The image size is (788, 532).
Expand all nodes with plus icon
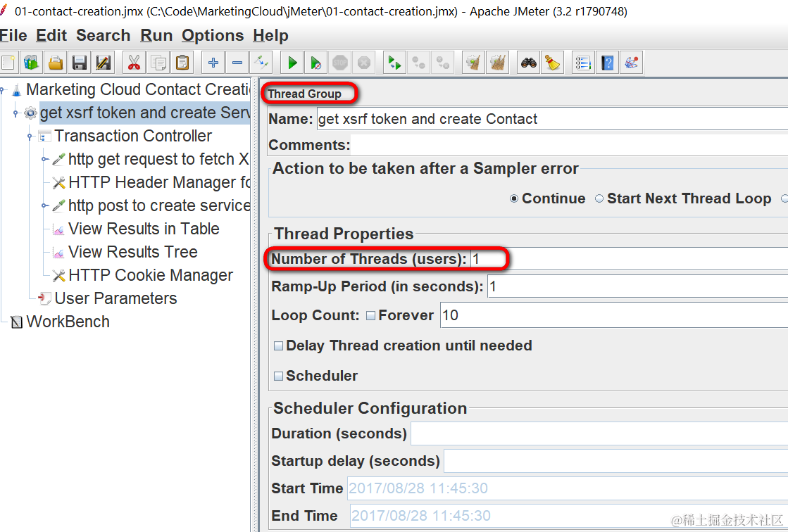[x=213, y=63]
